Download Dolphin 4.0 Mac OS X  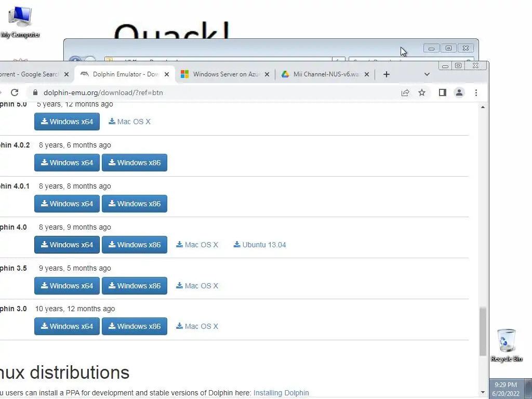pyautogui.click(x=197, y=245)
